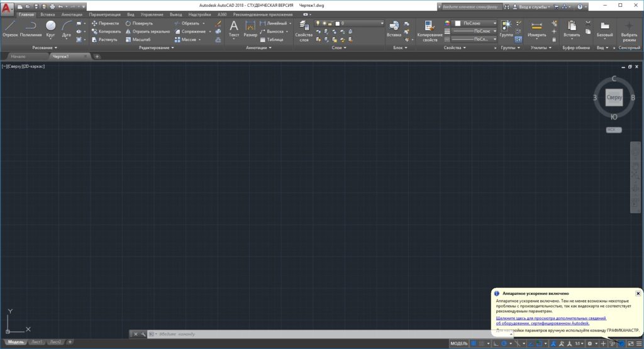Click the МСК coordinate system button

(x=614, y=130)
